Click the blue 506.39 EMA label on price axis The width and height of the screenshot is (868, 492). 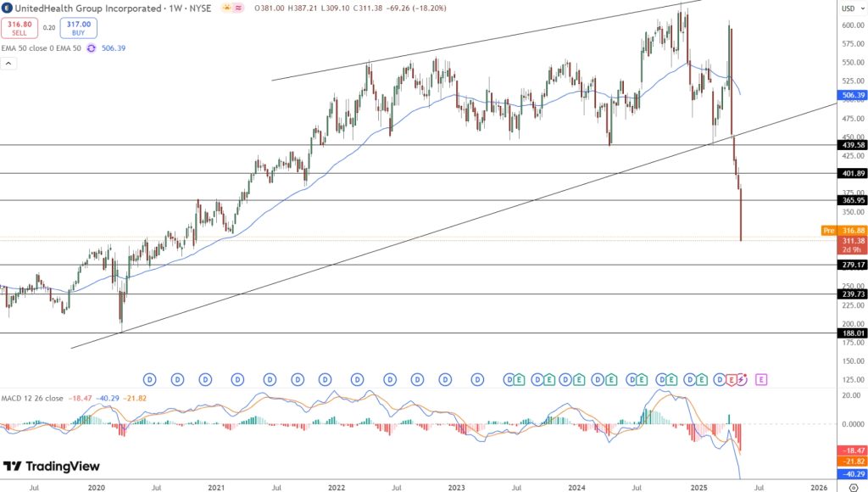click(853, 95)
